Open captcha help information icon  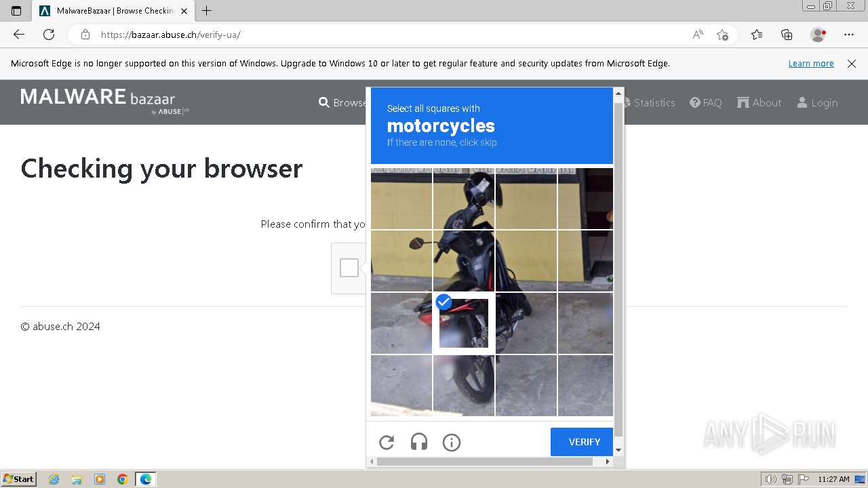click(x=452, y=443)
